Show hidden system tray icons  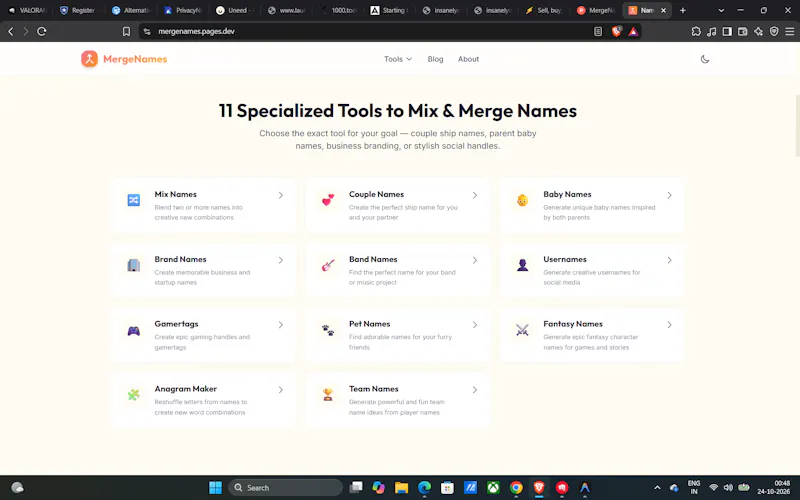pyautogui.click(x=657, y=488)
